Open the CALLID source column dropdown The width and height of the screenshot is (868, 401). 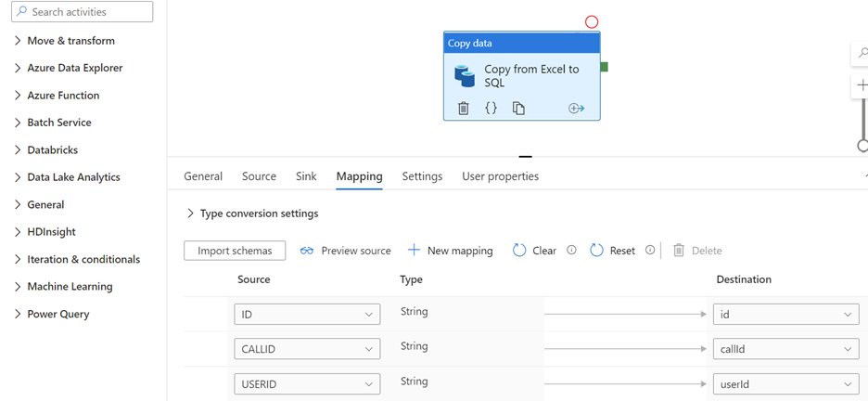pos(307,350)
